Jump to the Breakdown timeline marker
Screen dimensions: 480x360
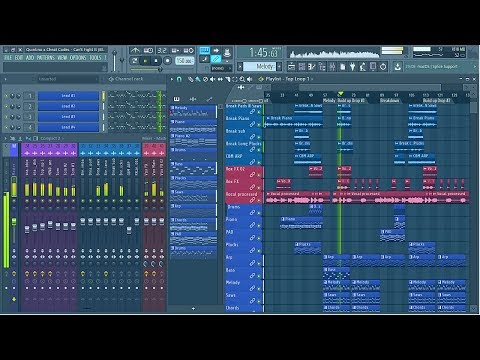click(x=390, y=100)
